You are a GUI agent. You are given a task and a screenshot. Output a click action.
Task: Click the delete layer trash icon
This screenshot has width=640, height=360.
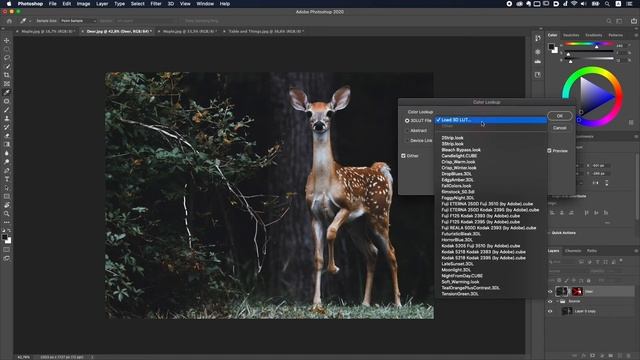(629, 356)
